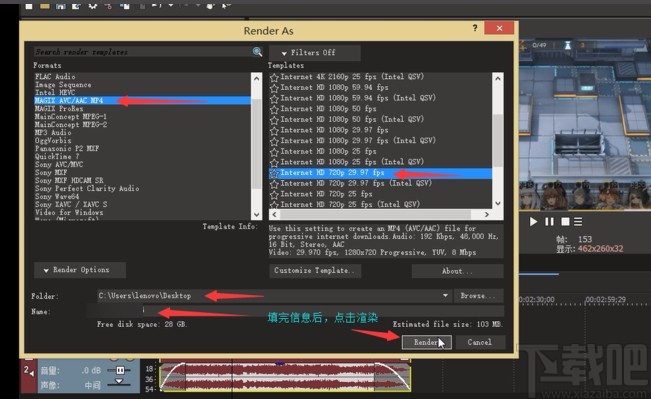Screen dimensions: 651x399
Task: Select the Sony Wave64 format
Action: click(57, 196)
